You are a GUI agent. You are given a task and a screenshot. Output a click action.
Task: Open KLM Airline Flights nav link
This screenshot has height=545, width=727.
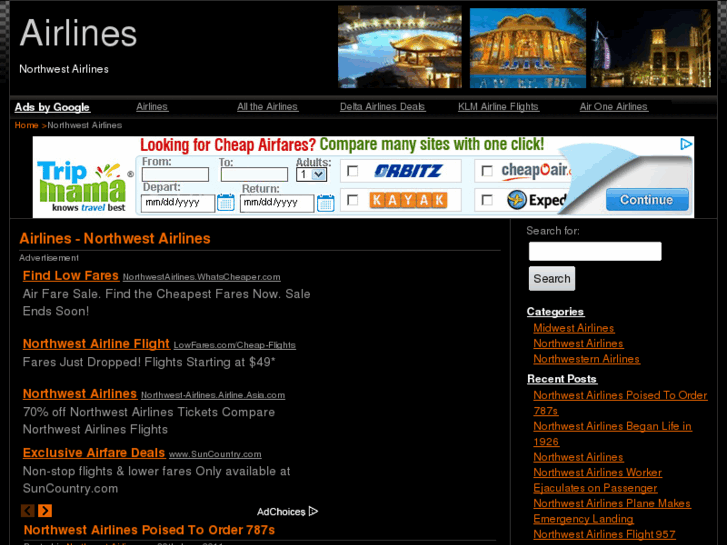pos(498,107)
